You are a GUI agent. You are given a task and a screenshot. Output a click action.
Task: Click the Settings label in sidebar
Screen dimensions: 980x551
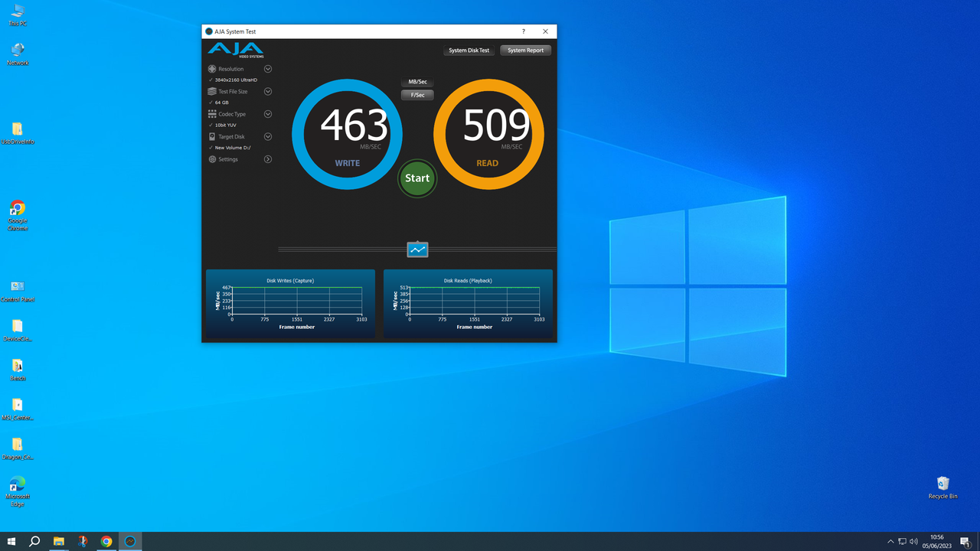pos(228,159)
